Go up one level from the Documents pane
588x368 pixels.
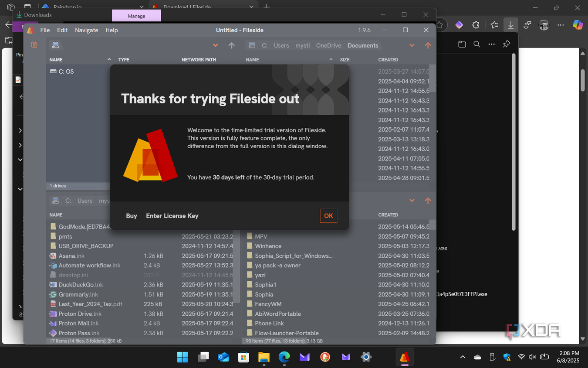[428, 45]
